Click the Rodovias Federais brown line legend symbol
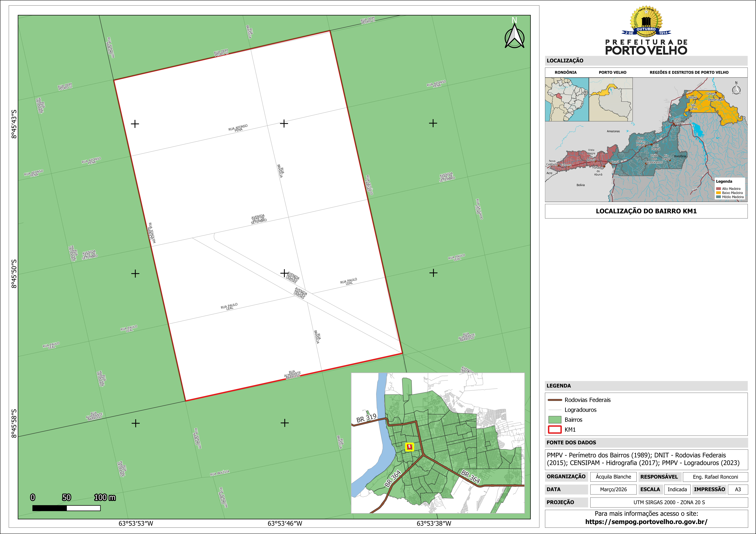 pos(555,400)
